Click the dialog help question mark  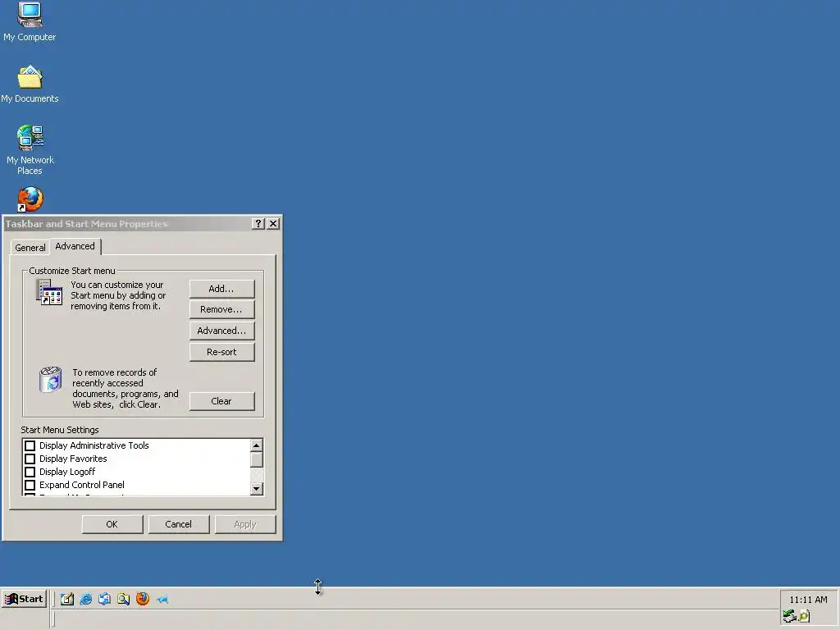[x=258, y=223]
